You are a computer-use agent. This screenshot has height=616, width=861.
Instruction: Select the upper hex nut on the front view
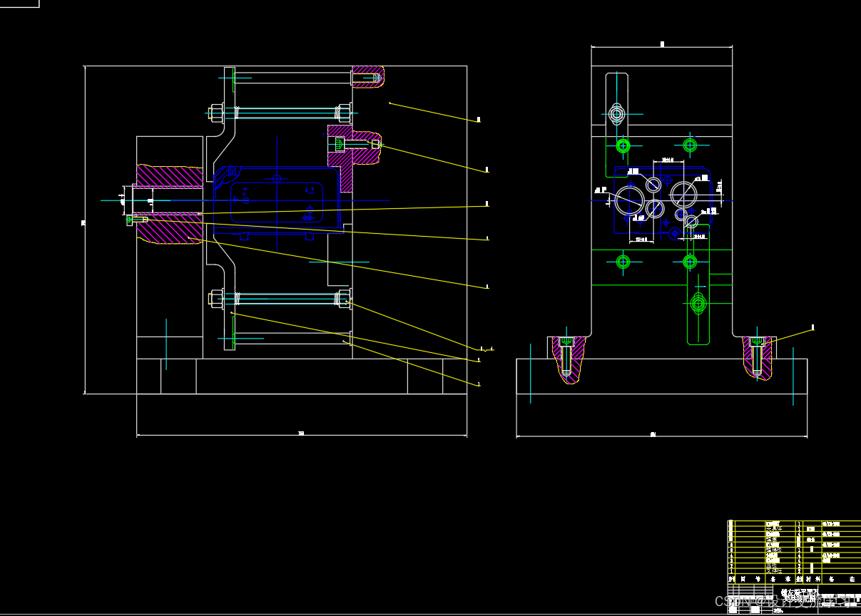(216, 113)
